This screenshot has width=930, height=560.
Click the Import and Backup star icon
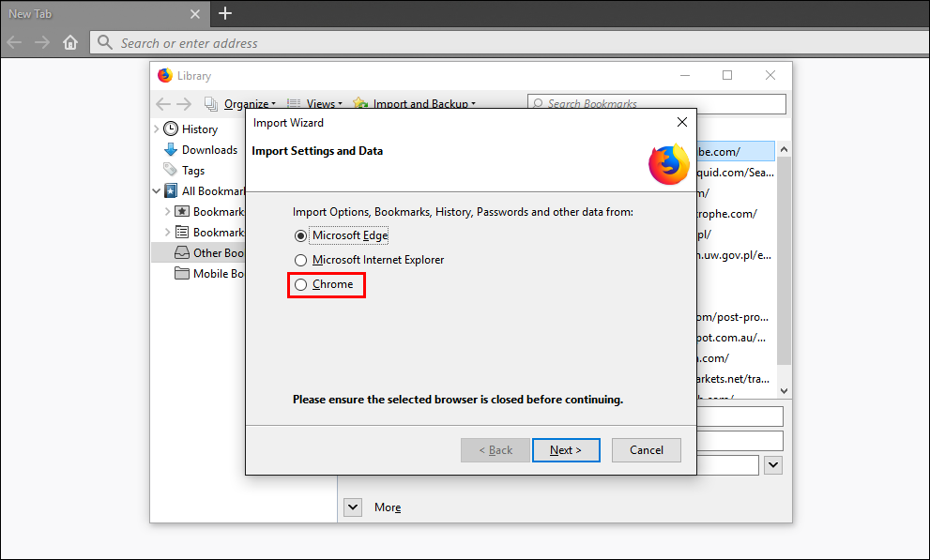point(360,104)
